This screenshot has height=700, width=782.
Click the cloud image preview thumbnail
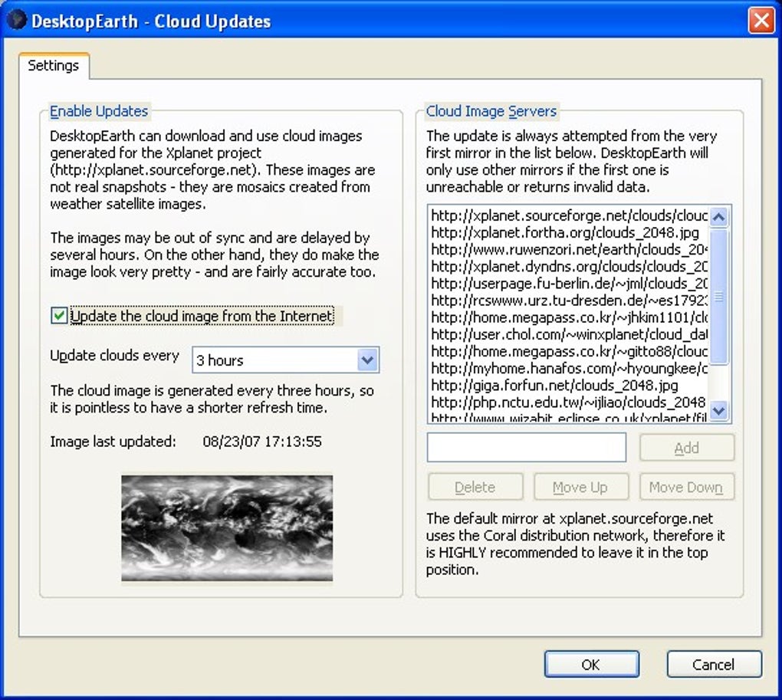click(227, 527)
